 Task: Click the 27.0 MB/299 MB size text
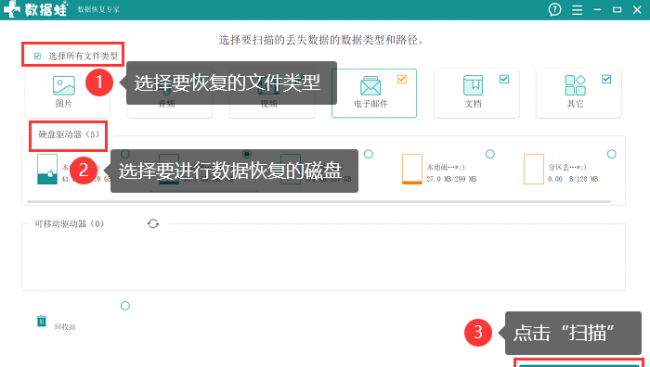(451, 179)
